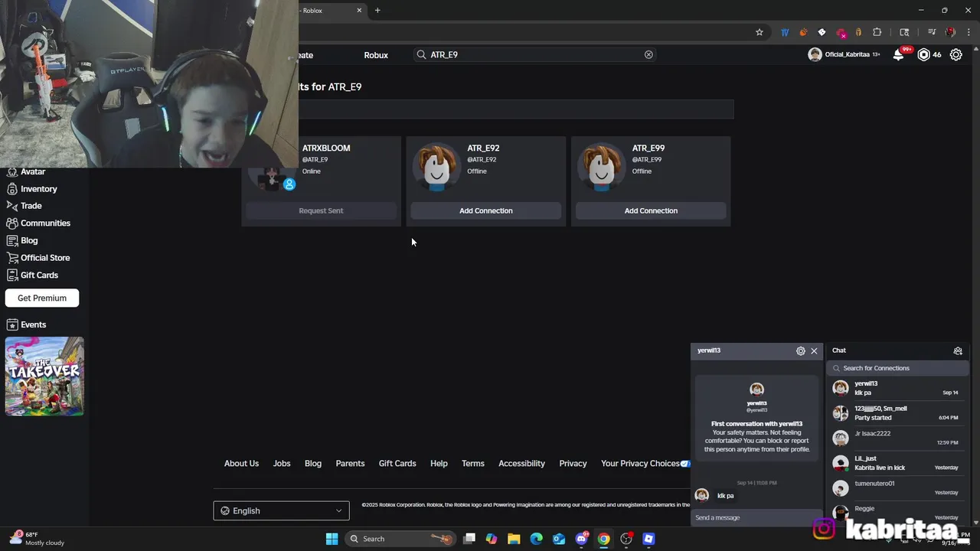Open Official Store in the left sidebar
The height and width of the screenshot is (551, 980).
[45, 258]
